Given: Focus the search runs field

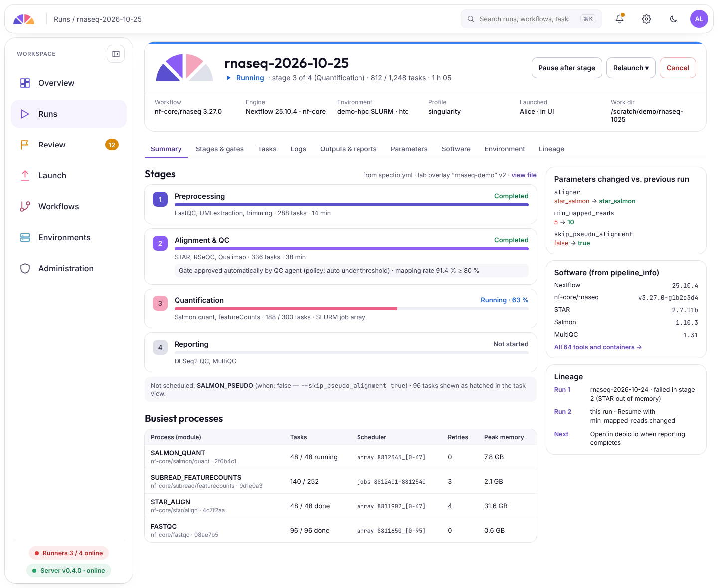Looking at the screenshot, I should coord(532,19).
